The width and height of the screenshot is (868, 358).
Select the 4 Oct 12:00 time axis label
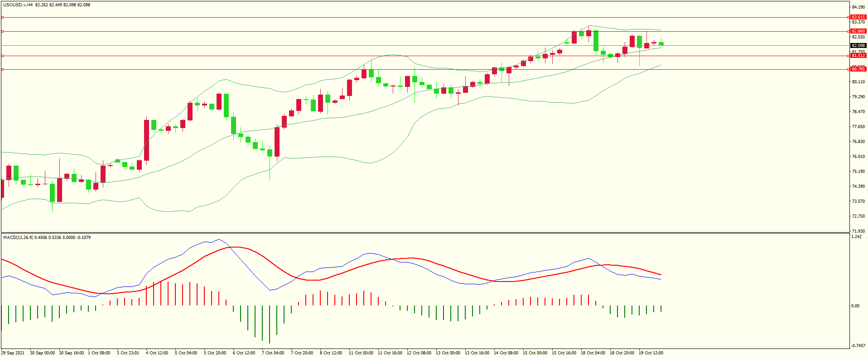(x=157, y=353)
